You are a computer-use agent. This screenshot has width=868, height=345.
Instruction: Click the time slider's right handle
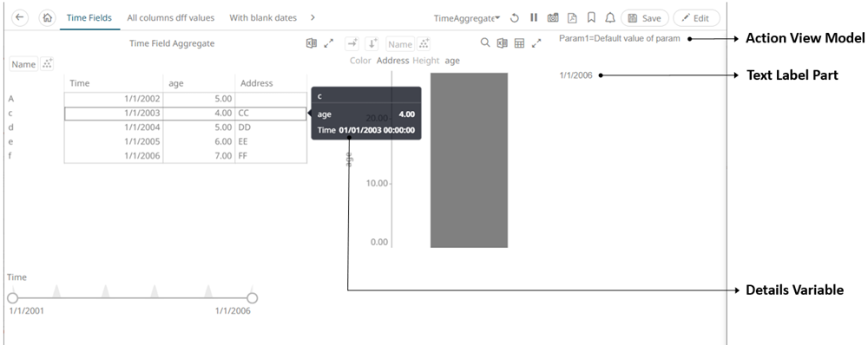[252, 298]
